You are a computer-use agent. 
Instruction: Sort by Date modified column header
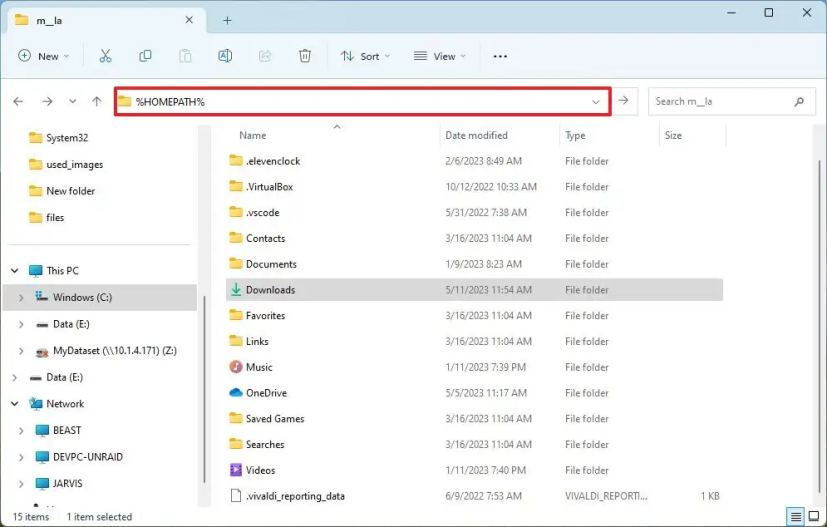tap(476, 135)
